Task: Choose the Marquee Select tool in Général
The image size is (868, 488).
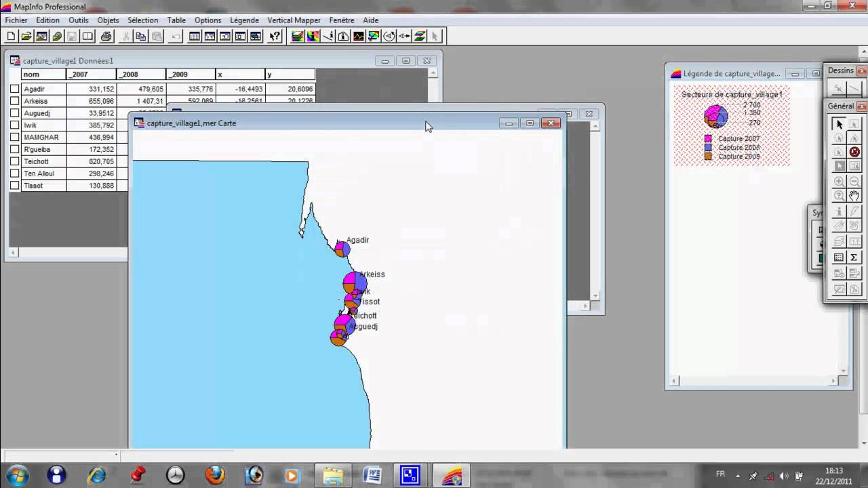Action: (854, 124)
